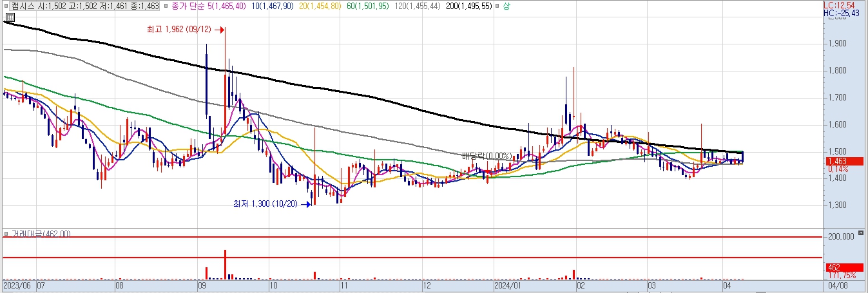Click the 2024/01 date axis label
Viewport: 868px width, 293px height.
tap(506, 284)
